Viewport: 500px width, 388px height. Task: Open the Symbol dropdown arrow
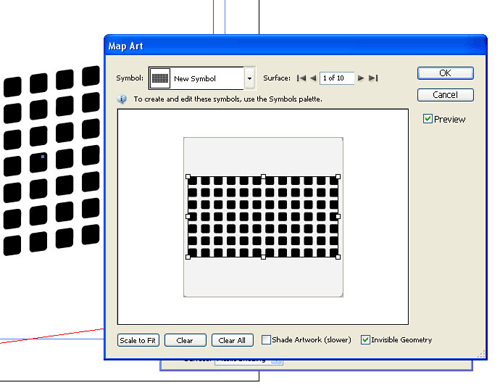coord(250,79)
